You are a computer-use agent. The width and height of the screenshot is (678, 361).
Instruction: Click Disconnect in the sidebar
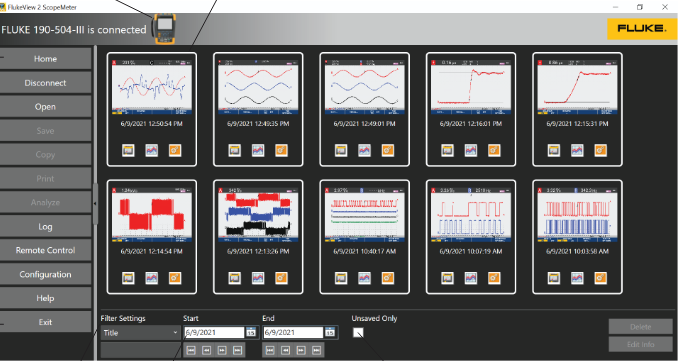point(45,83)
